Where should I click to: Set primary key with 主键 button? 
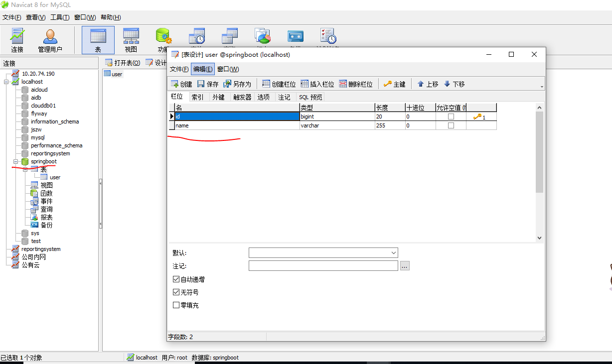[x=394, y=84]
